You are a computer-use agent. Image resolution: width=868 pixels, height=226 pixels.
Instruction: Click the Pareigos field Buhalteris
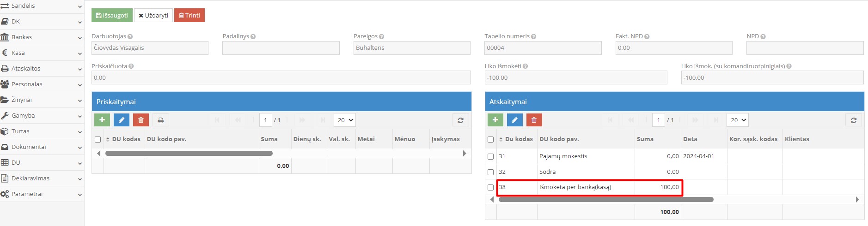(x=412, y=48)
